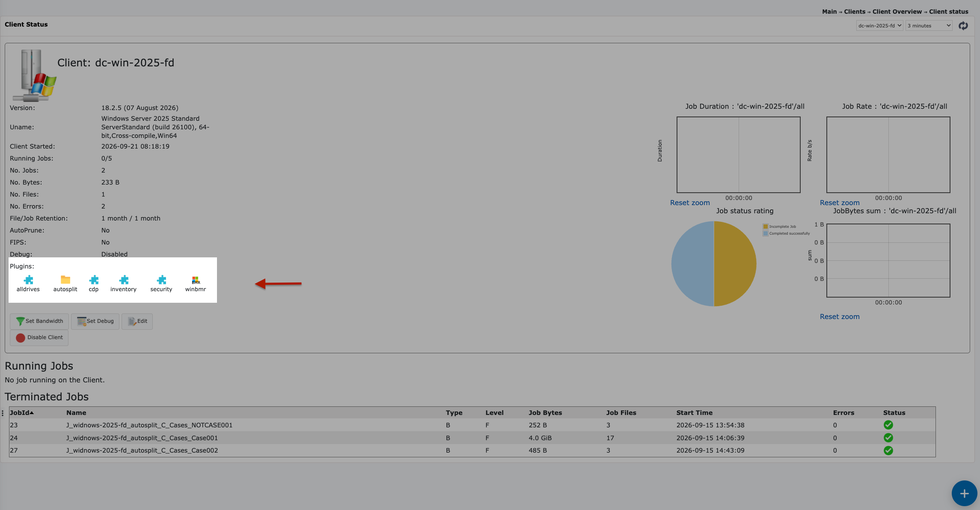Click start time 2026-09-15 14:06:39
This screenshot has height=510, width=980.
pyautogui.click(x=710, y=438)
